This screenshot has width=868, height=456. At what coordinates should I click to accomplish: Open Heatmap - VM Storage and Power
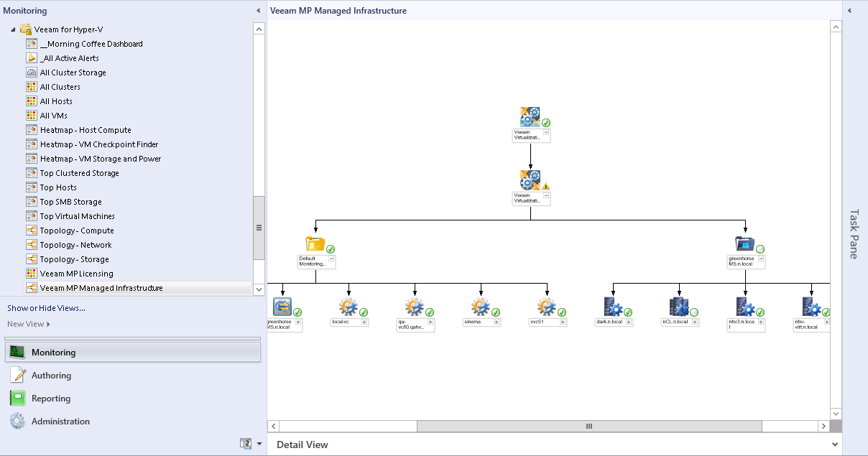coord(101,159)
